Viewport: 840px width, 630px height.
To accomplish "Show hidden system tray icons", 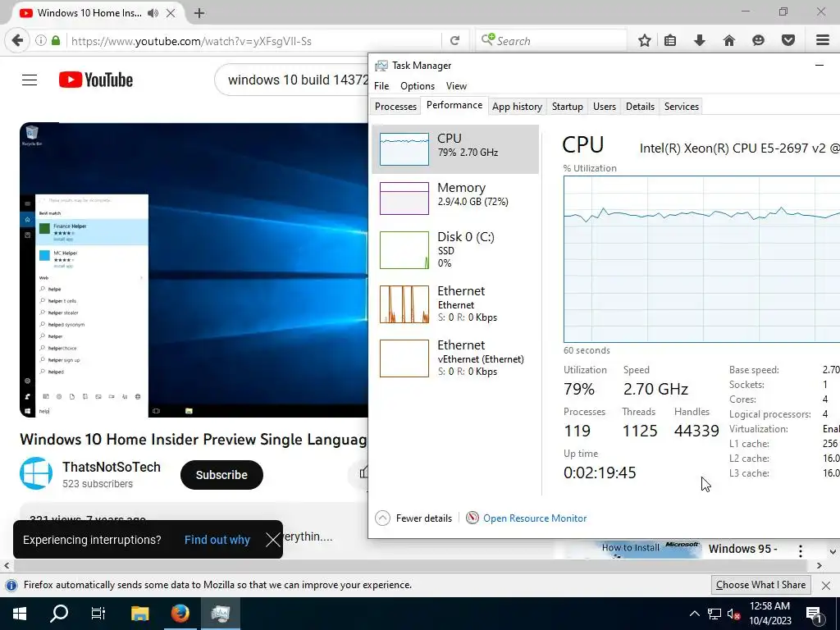I will coord(694,614).
